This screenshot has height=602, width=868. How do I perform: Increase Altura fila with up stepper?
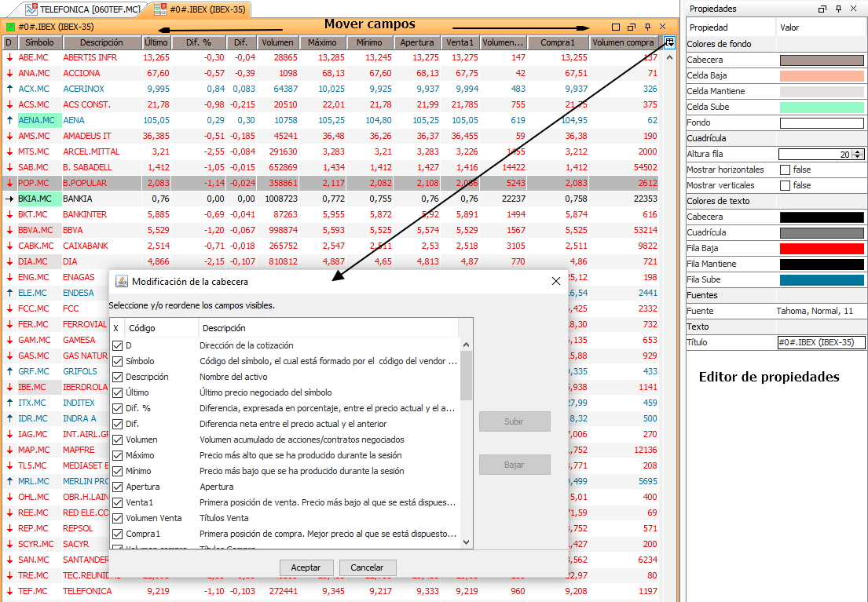coord(858,152)
